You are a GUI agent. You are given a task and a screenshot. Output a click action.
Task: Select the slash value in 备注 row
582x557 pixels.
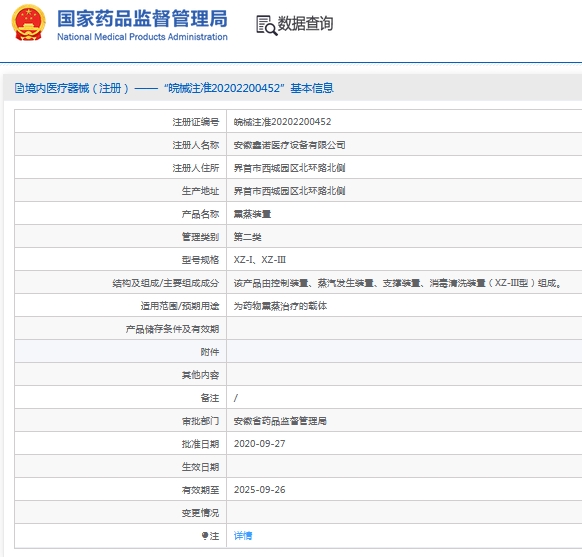coord(236,398)
